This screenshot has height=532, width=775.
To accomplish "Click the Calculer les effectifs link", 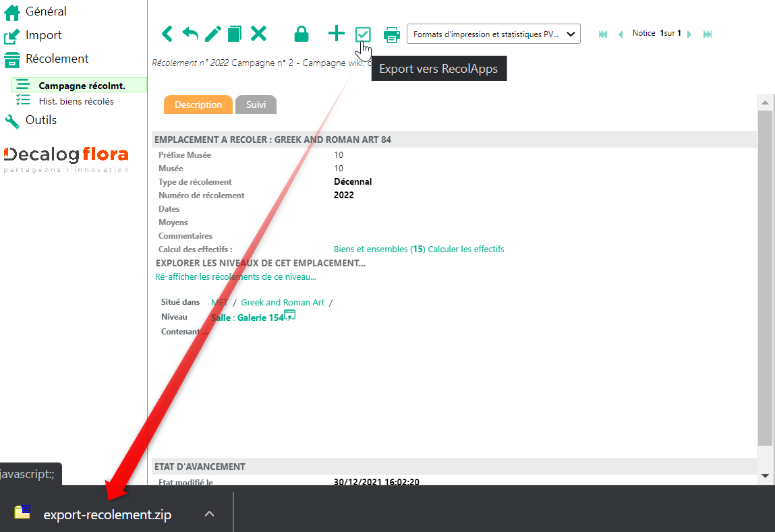I will (465, 249).
